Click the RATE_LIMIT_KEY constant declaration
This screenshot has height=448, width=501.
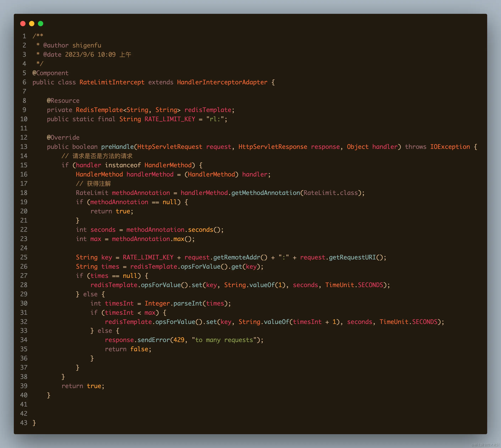[170, 119]
